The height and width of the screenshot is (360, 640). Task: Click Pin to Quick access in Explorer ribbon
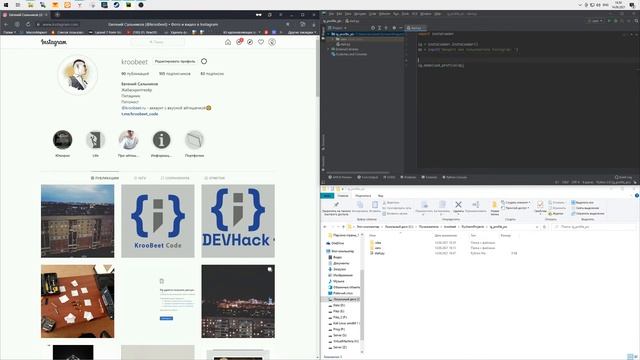(x=336, y=208)
